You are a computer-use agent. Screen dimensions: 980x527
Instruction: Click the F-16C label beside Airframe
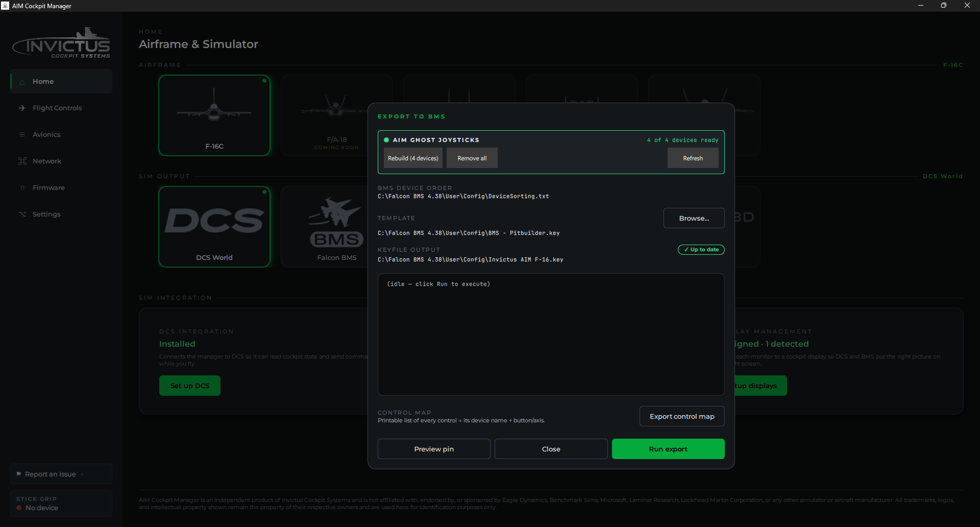[953, 65]
